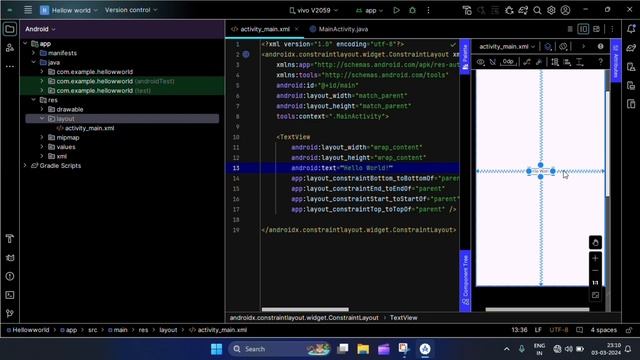Screen dimensions: 640x360
Task: Set design preview zoom to 1:1
Action: pos(595,282)
